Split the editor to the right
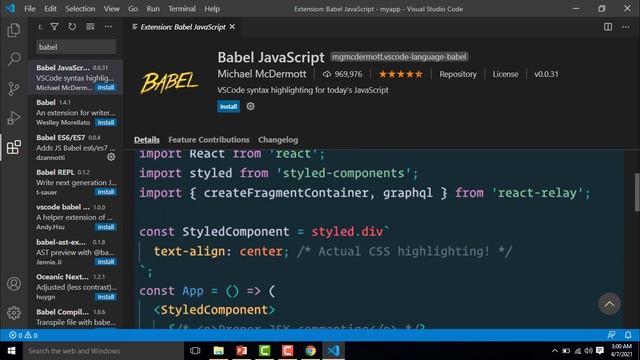Image resolution: width=640 pixels, height=360 pixels. (x=608, y=27)
